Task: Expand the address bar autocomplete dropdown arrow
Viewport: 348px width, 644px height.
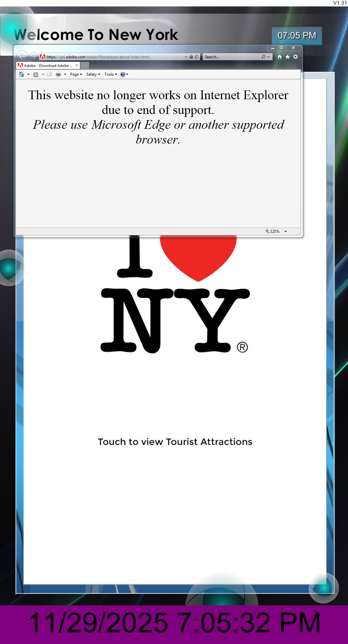Action: [186, 57]
